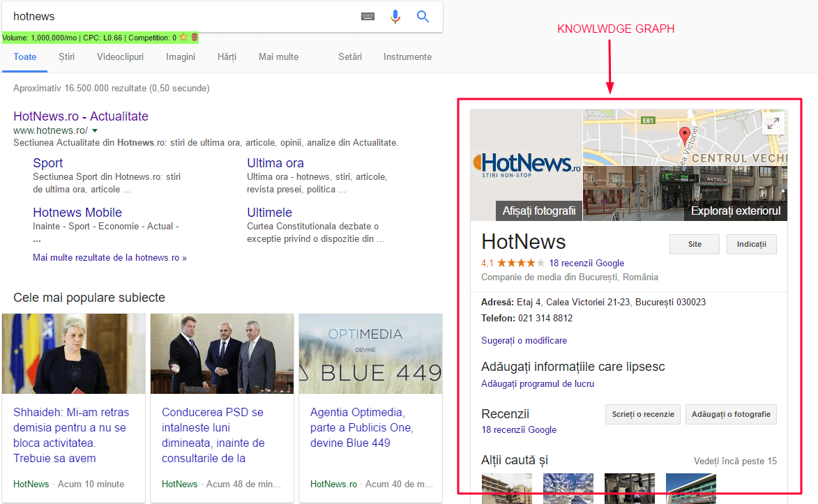Click the Cele mai populare subiecte heading

pos(89,298)
